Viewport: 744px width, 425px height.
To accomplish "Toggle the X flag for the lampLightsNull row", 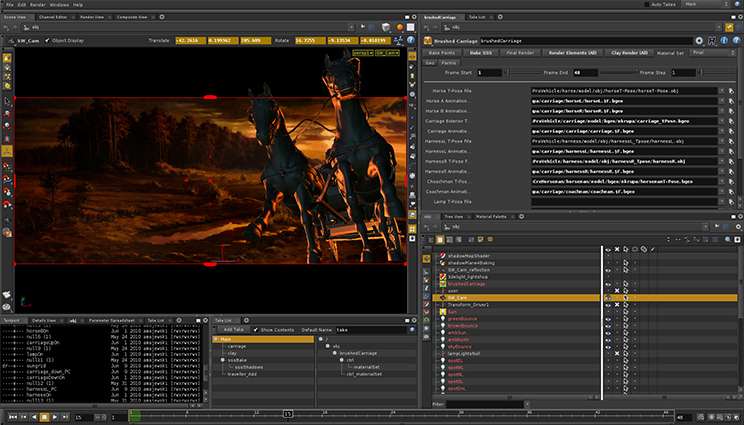I will [617, 354].
